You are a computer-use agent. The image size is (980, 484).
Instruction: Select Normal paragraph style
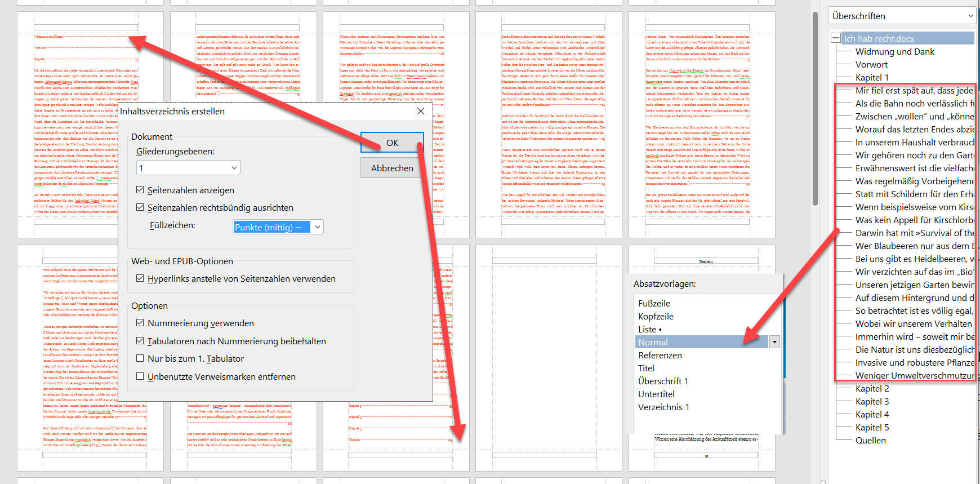[x=702, y=342]
